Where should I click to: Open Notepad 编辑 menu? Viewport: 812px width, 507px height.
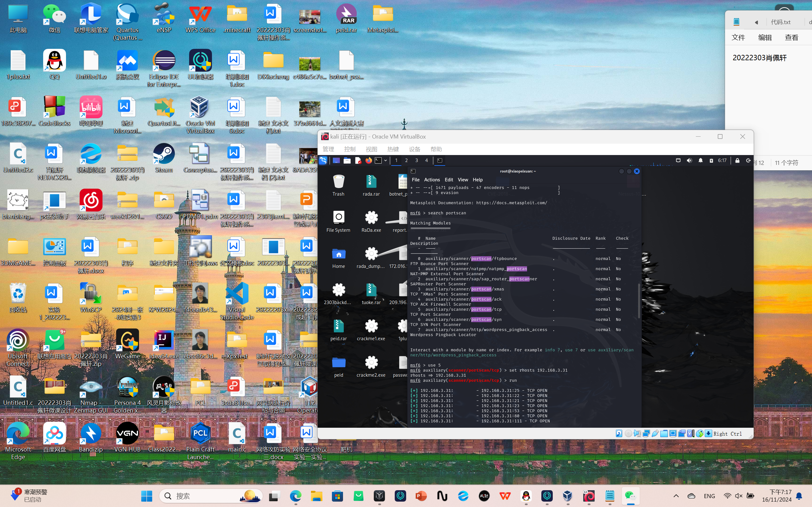point(765,37)
